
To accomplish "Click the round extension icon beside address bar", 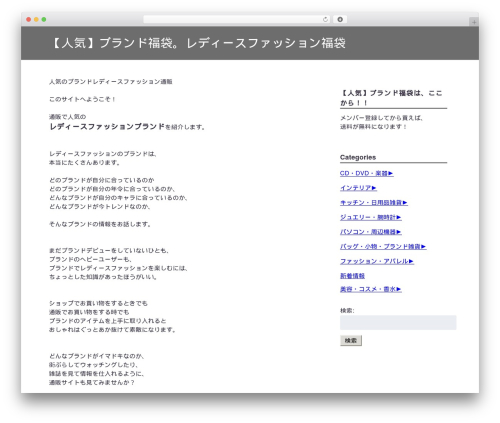I will [x=340, y=19].
